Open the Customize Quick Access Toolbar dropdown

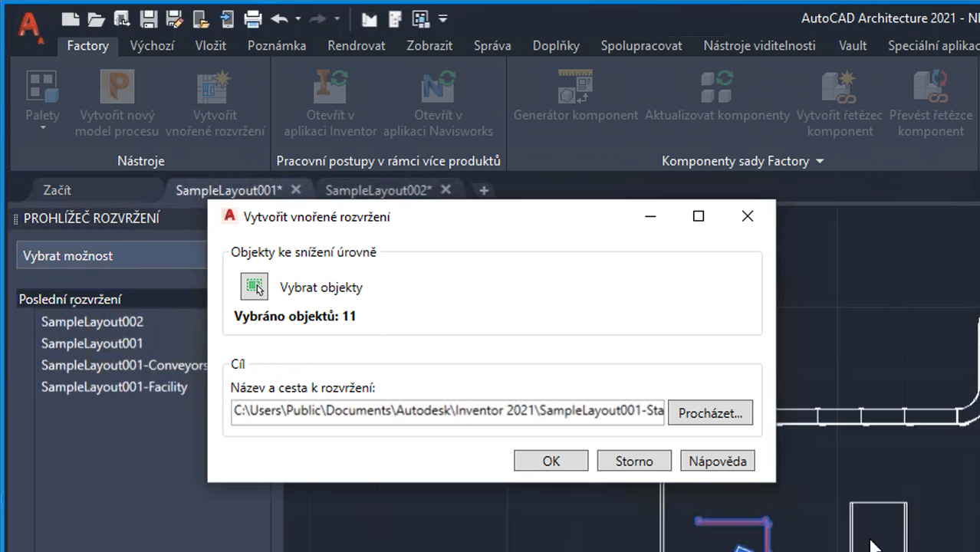[x=442, y=19]
